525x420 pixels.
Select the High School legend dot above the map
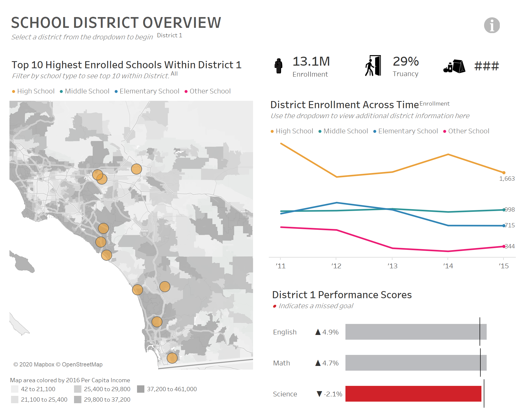point(13,91)
